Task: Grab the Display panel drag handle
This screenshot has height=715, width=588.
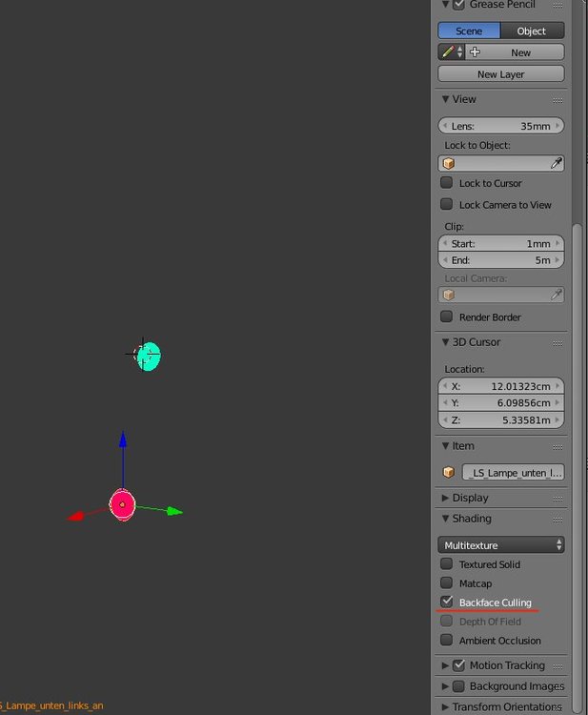Action: (558, 499)
